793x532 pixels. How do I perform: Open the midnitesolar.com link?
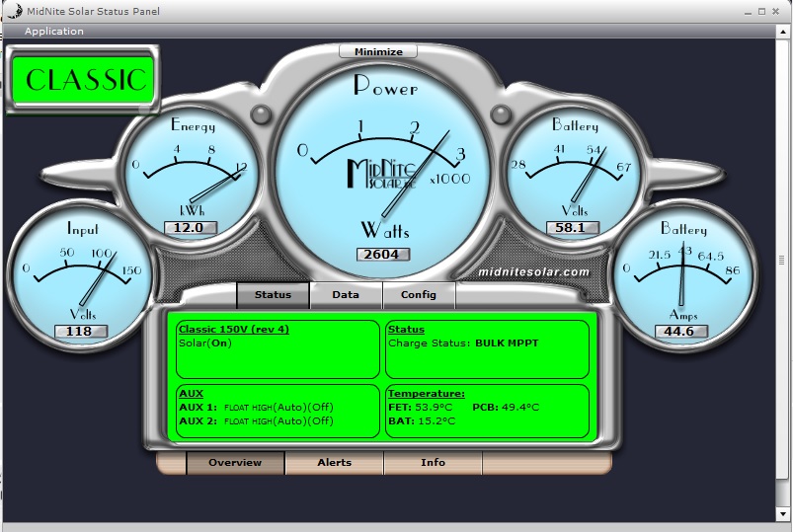tap(533, 271)
